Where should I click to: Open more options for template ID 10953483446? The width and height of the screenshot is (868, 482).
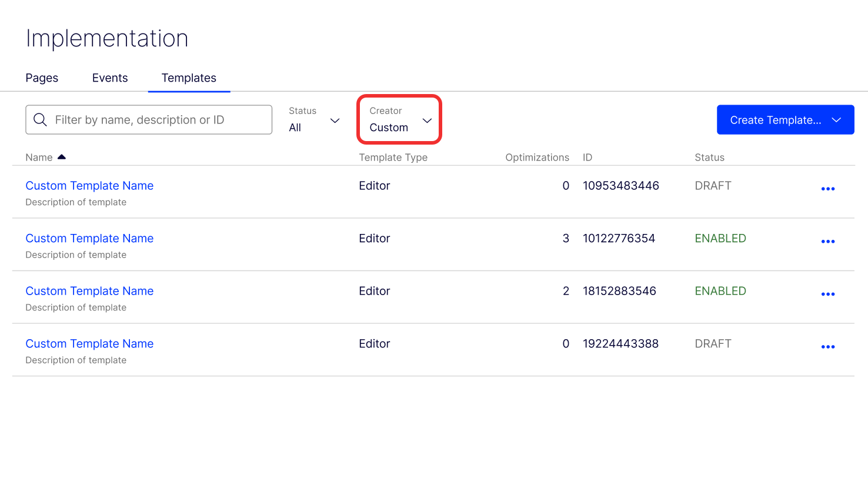coord(827,189)
